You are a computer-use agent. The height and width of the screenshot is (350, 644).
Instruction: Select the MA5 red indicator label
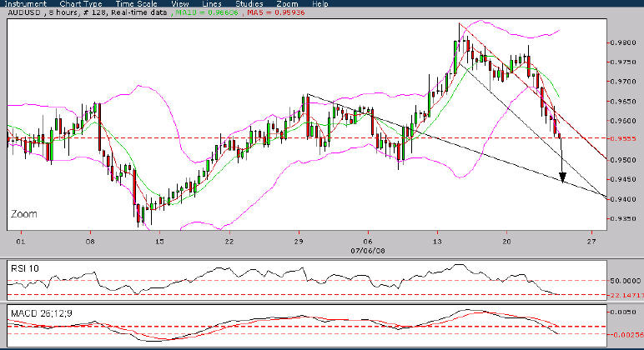click(x=276, y=12)
